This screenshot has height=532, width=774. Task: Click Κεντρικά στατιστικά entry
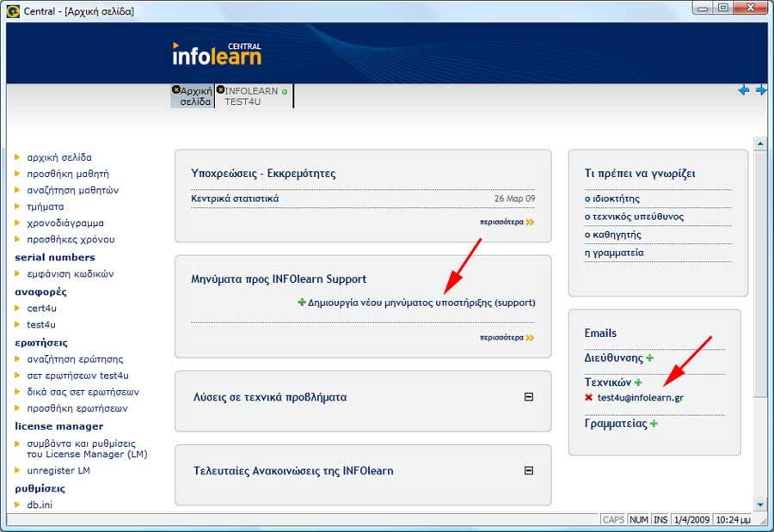[235, 199]
